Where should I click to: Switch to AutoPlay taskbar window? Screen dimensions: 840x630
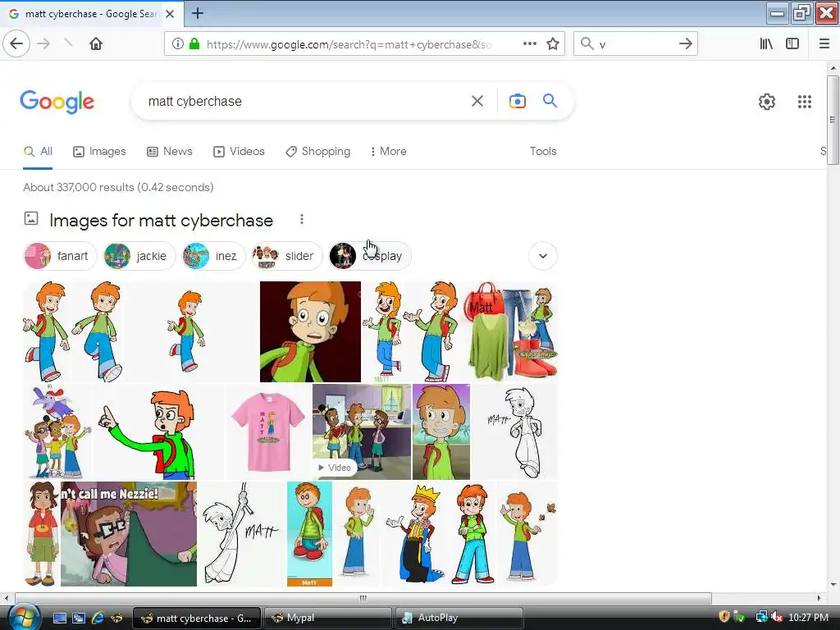[x=459, y=618]
